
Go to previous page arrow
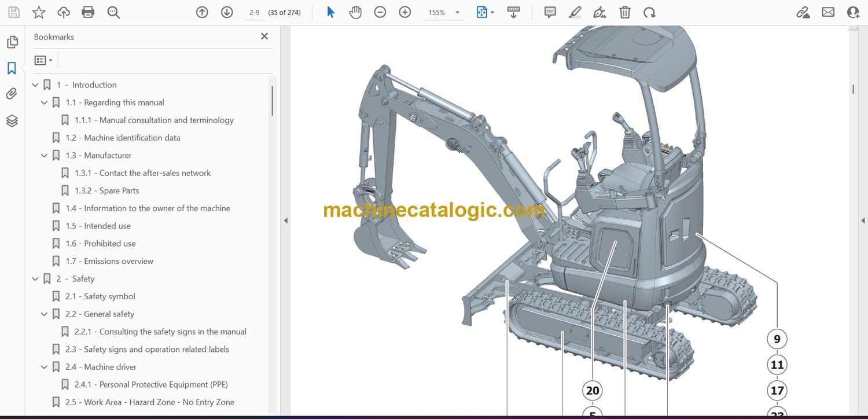[202, 12]
